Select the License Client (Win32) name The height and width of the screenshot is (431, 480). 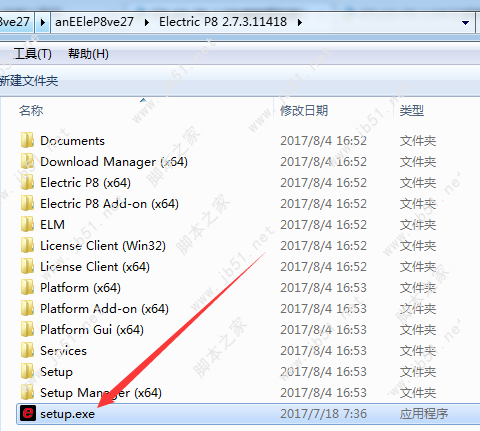(x=103, y=246)
